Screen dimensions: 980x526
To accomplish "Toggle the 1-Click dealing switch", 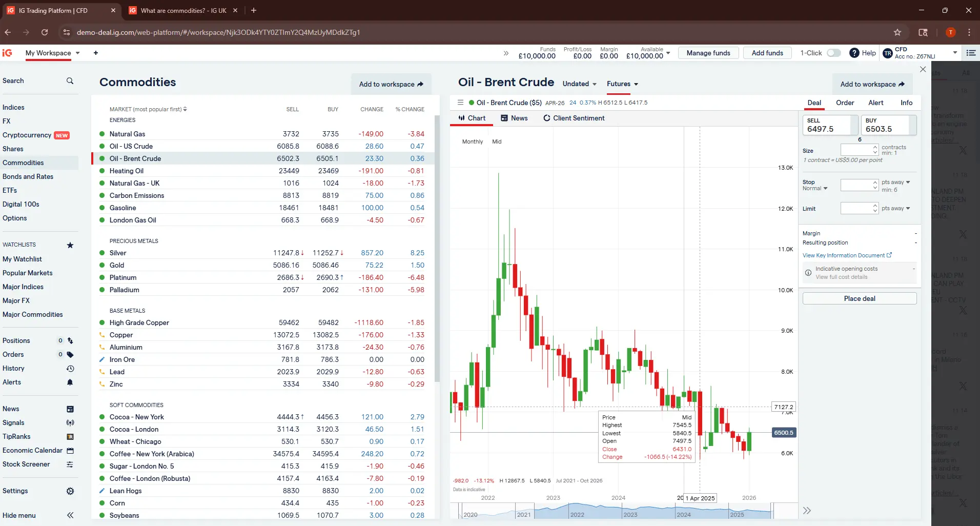I will pos(834,53).
